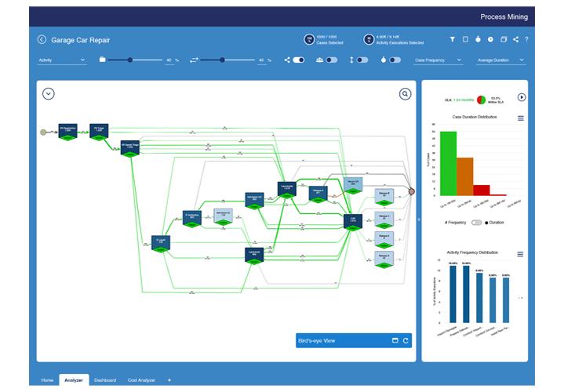The image size is (564, 392).
Task: Open the filter funnel icon
Action: pyautogui.click(x=452, y=39)
